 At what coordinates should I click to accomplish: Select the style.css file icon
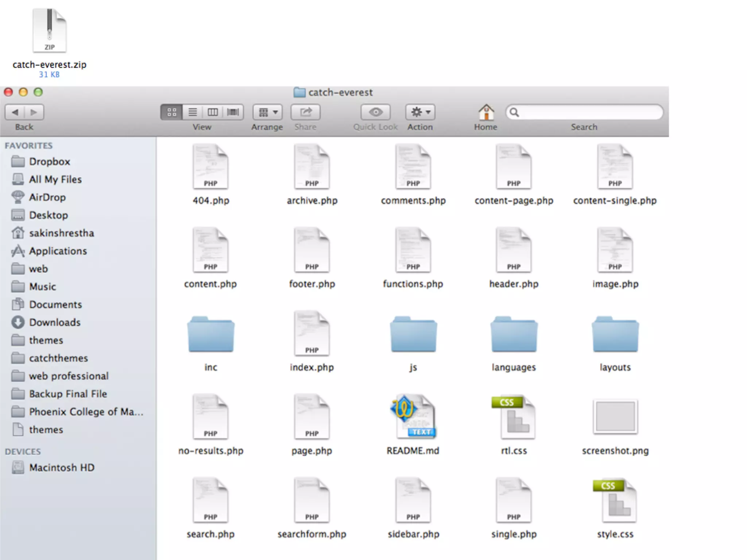pos(615,501)
